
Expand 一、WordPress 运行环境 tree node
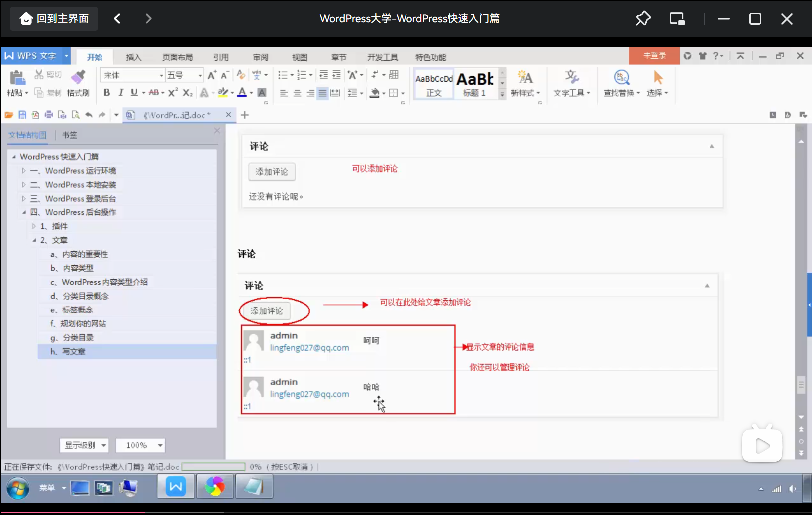coord(23,171)
